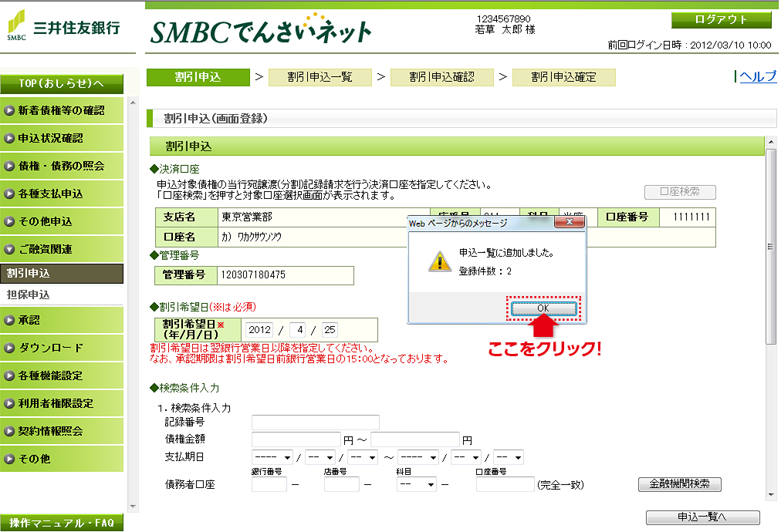
Task: Collapse the ご融資関連 menu
Action: click(62, 249)
